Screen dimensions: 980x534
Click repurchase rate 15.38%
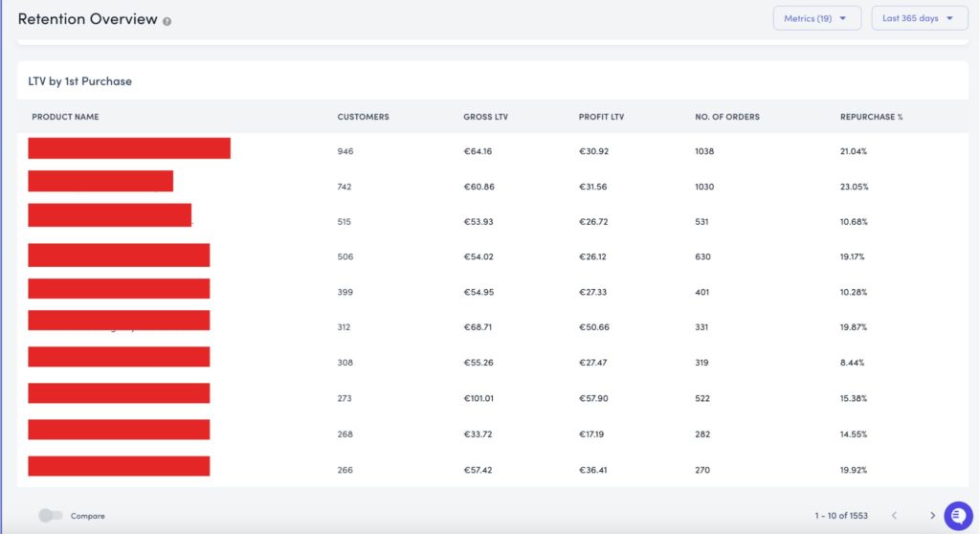click(x=853, y=398)
